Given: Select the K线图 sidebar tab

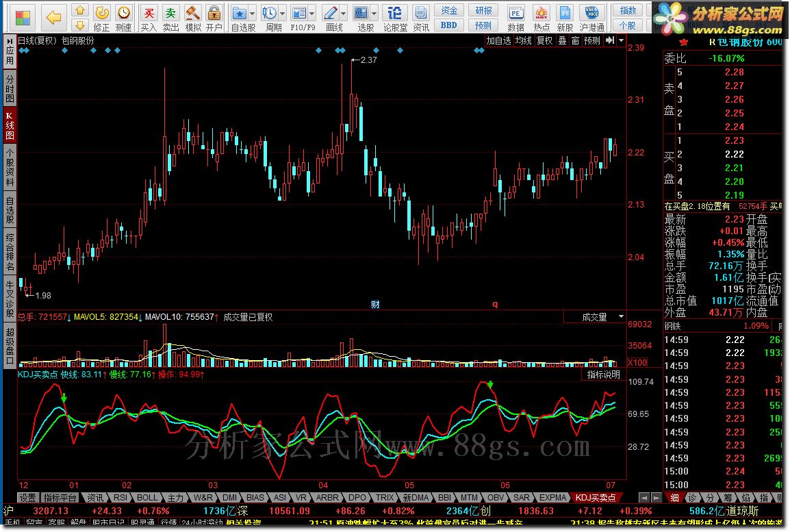Looking at the screenshot, I should pyautogui.click(x=10, y=125).
